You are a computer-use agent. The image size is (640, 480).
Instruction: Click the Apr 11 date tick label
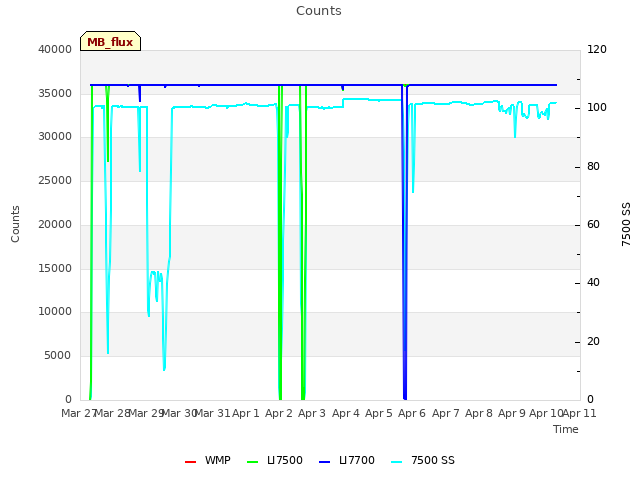pyautogui.click(x=580, y=413)
